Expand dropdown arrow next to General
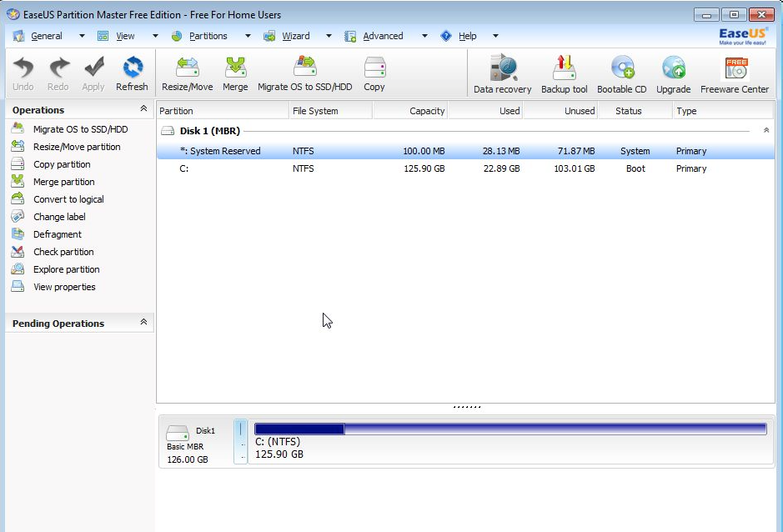This screenshot has height=532, width=783. click(x=82, y=36)
